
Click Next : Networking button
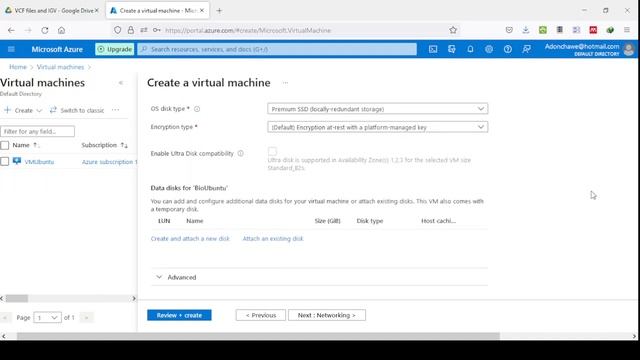click(x=327, y=315)
